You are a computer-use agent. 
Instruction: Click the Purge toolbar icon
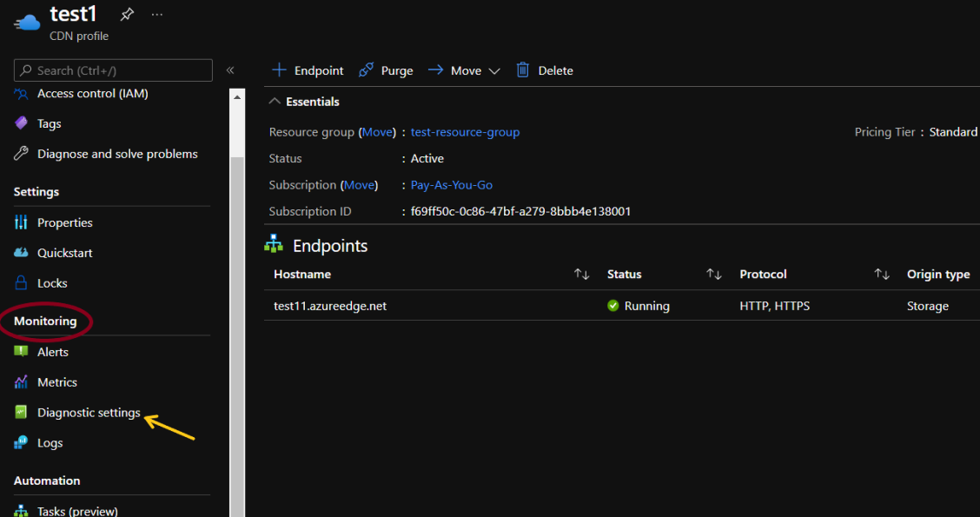[x=367, y=70]
